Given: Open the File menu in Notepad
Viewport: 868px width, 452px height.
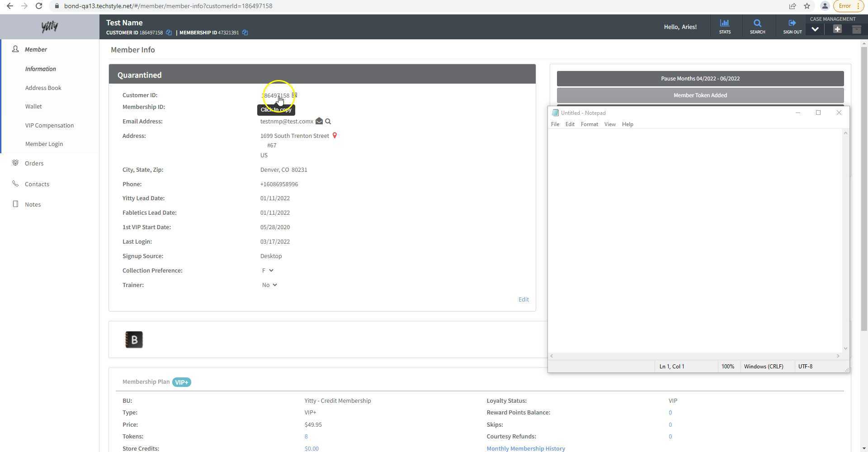Looking at the screenshot, I should tap(555, 124).
